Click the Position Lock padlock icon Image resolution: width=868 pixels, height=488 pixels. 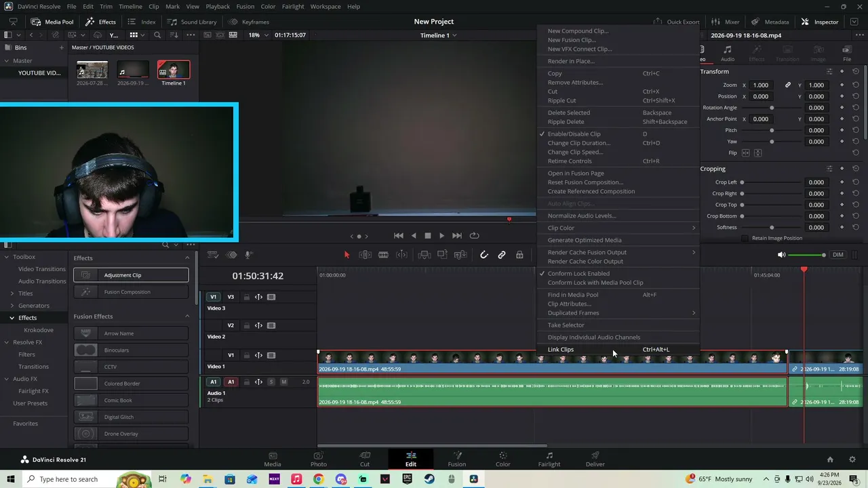point(519,255)
